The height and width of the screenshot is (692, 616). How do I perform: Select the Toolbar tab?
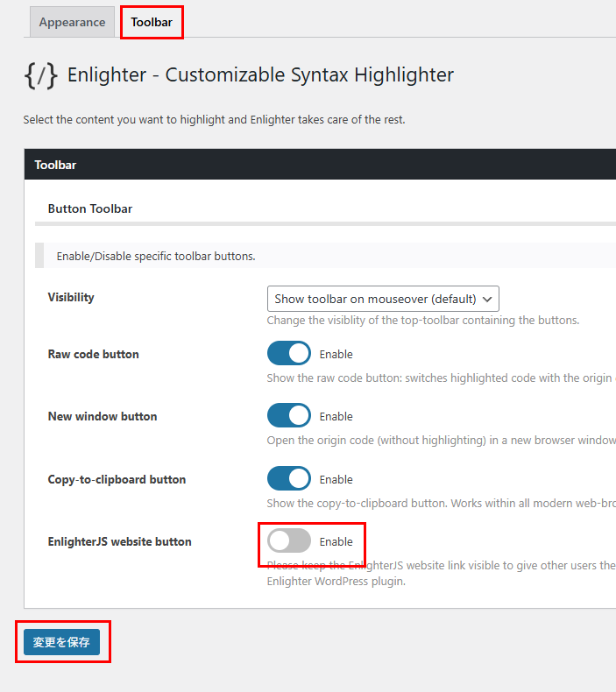click(152, 23)
